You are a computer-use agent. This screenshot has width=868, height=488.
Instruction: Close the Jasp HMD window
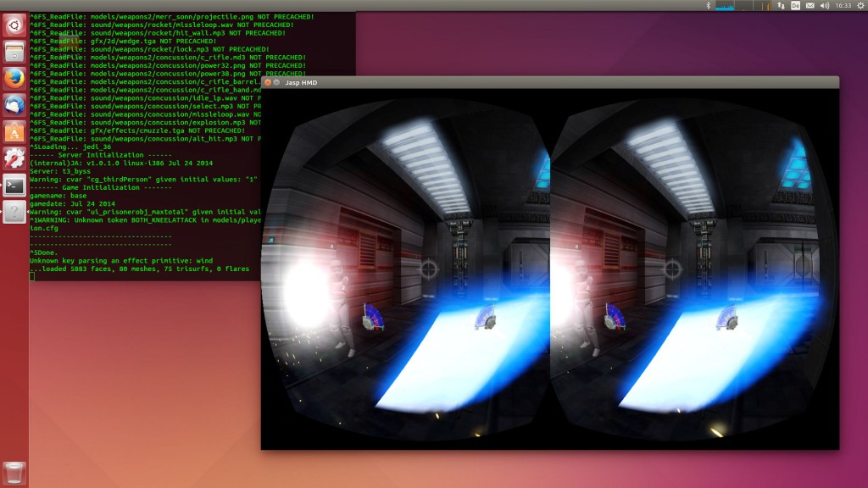pos(268,82)
